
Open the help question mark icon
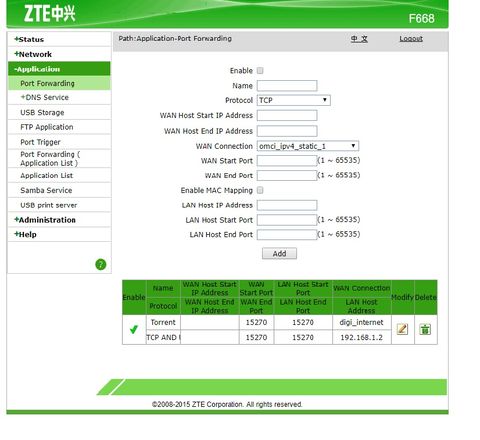[101, 264]
